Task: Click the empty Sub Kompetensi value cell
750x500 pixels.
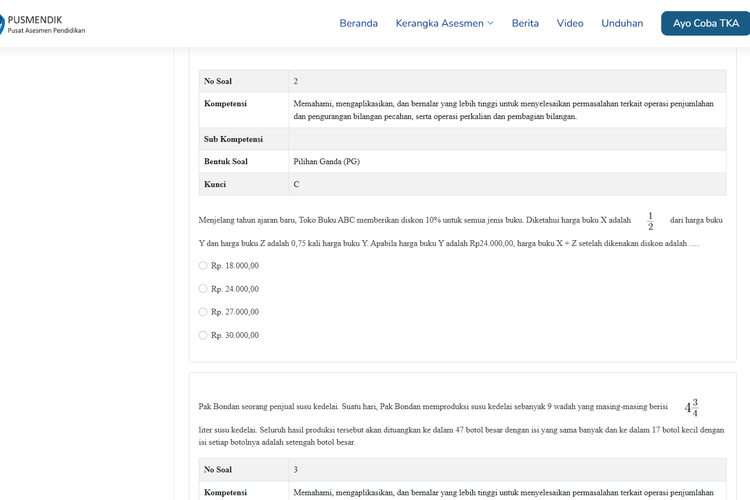Action: click(x=506, y=138)
